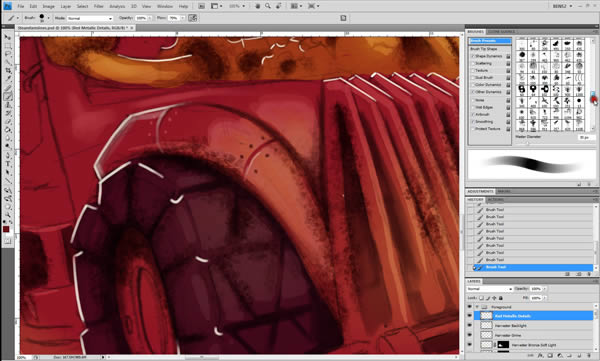Toggle the Other Dynamics checkbox

[473, 92]
